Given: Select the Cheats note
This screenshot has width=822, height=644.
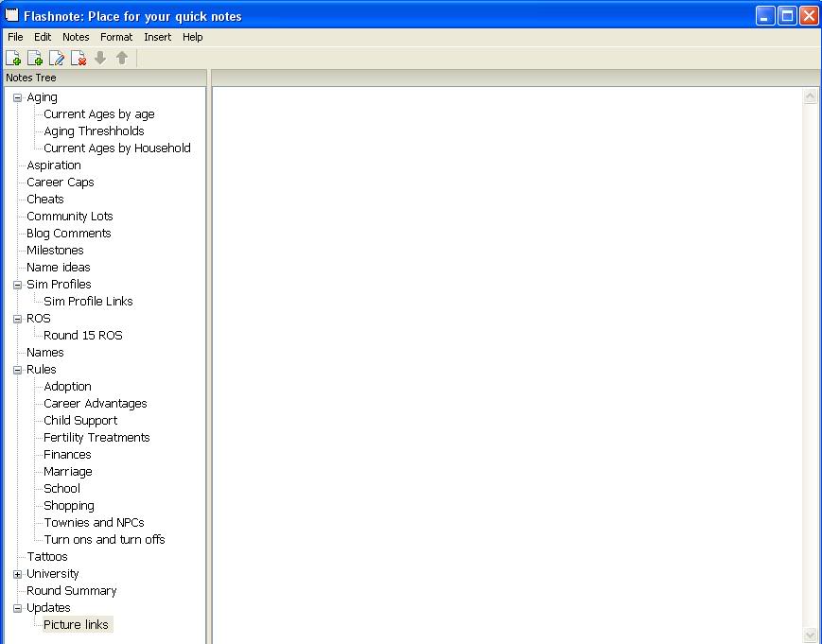Looking at the screenshot, I should tap(45, 200).
